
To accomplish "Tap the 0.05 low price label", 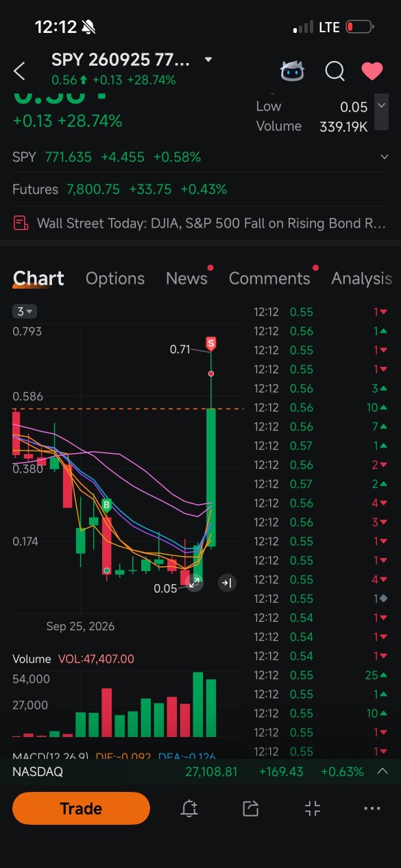I will pos(165,588).
